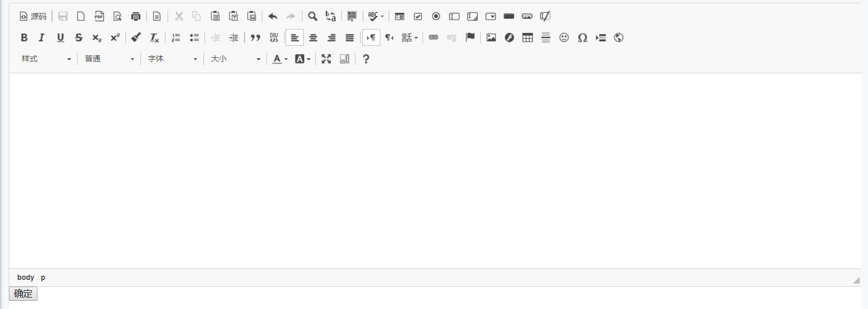The height and width of the screenshot is (309, 868).
Task: Insert a radio button field
Action: [436, 17]
